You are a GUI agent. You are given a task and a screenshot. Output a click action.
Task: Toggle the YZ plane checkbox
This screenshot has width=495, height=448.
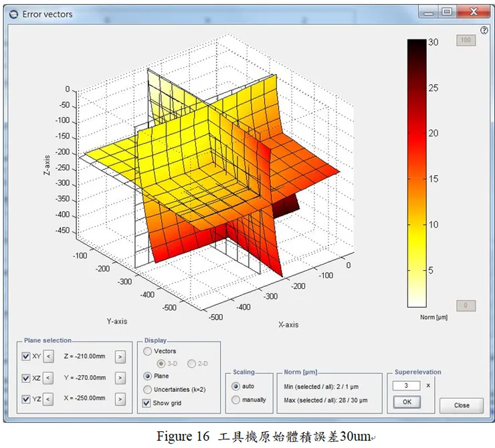[x=26, y=399]
